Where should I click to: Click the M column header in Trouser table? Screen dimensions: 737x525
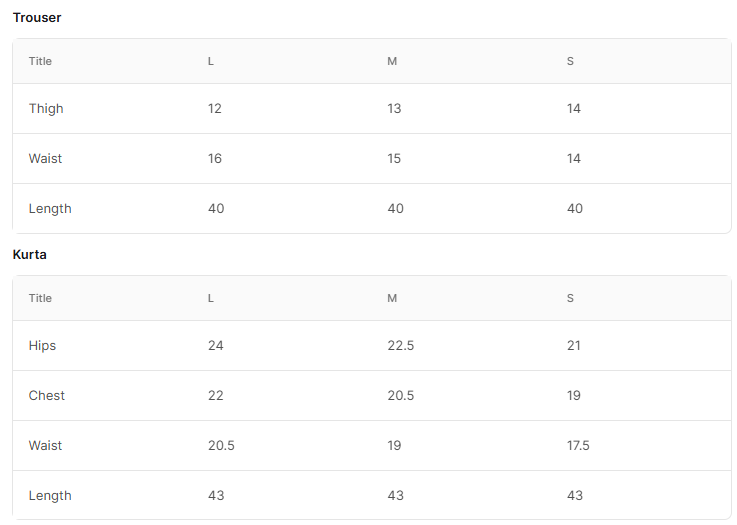(392, 61)
